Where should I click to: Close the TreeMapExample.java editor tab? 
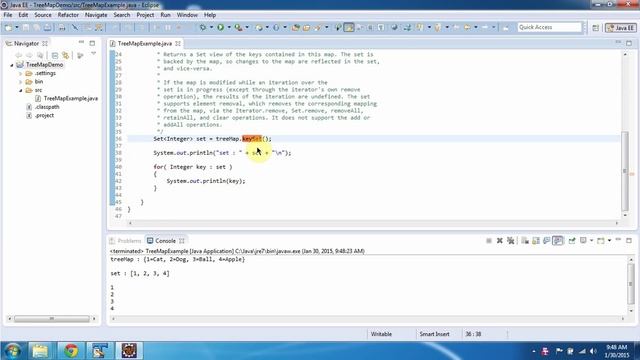178,43
